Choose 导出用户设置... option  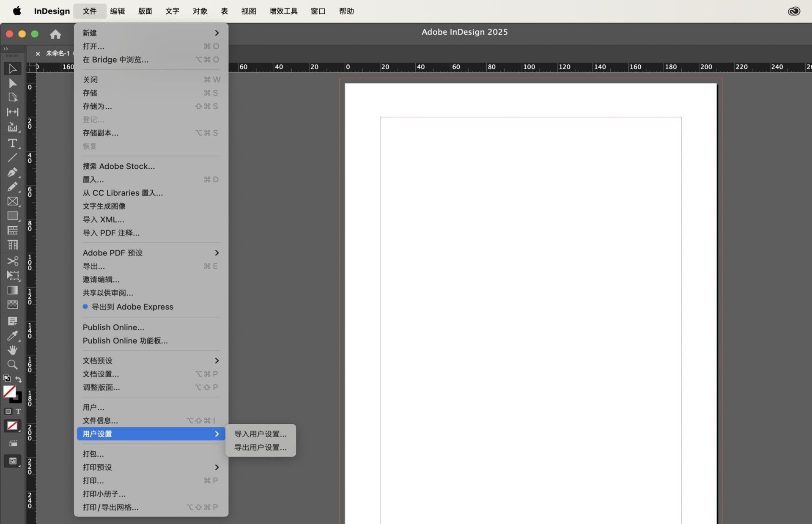(x=260, y=447)
